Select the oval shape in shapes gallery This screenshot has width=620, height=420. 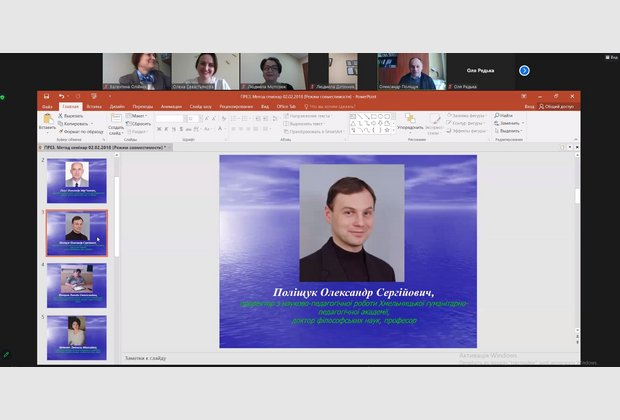(380, 116)
